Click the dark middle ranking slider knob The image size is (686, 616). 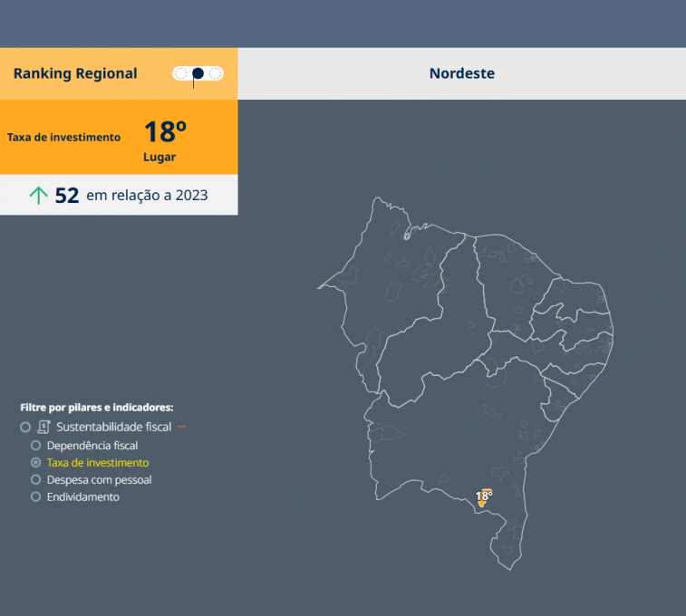click(198, 73)
